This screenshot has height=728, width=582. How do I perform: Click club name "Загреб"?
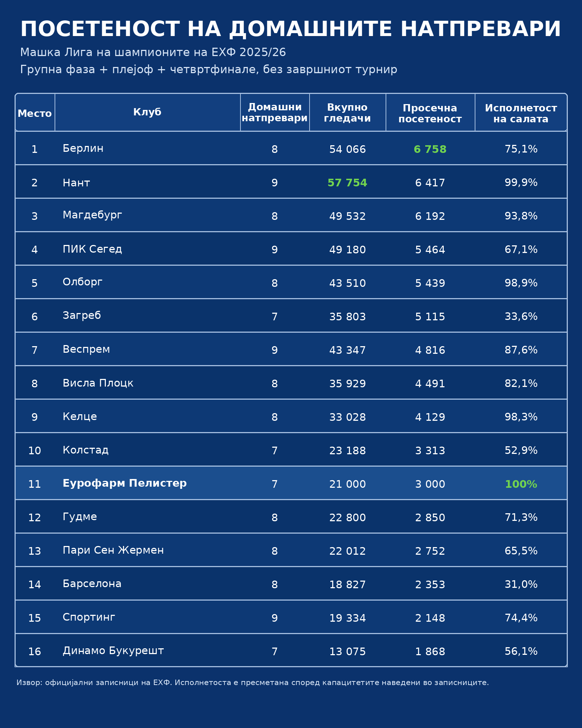tap(82, 316)
